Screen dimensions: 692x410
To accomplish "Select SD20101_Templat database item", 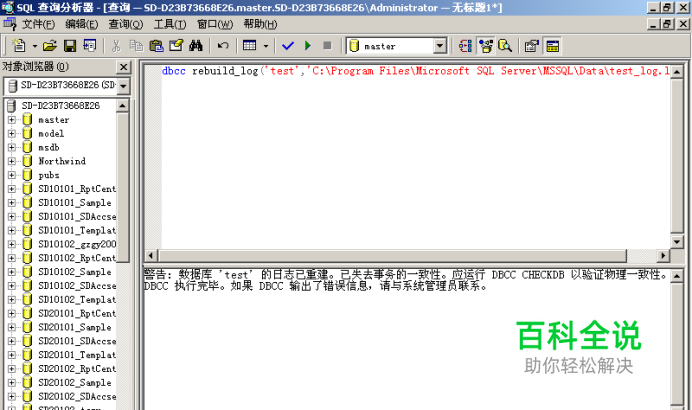I will 77,355.
